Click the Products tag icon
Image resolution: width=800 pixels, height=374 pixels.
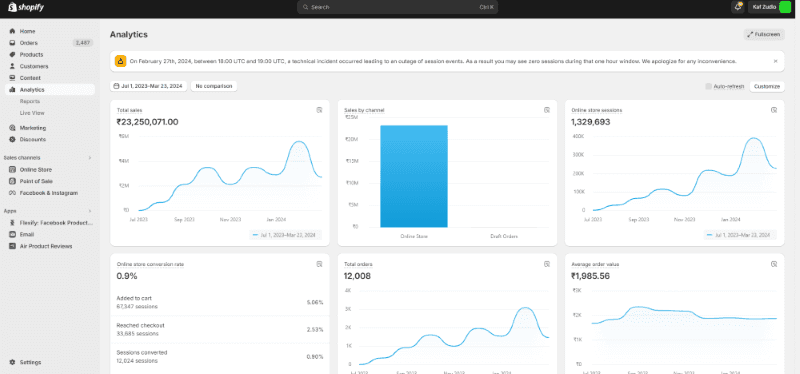[12, 55]
